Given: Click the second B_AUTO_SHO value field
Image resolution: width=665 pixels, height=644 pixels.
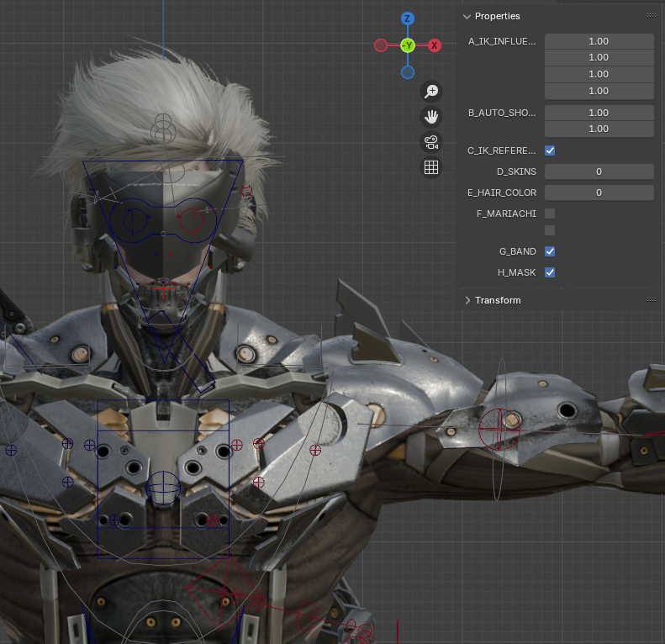Looking at the screenshot, I should coord(599,129).
